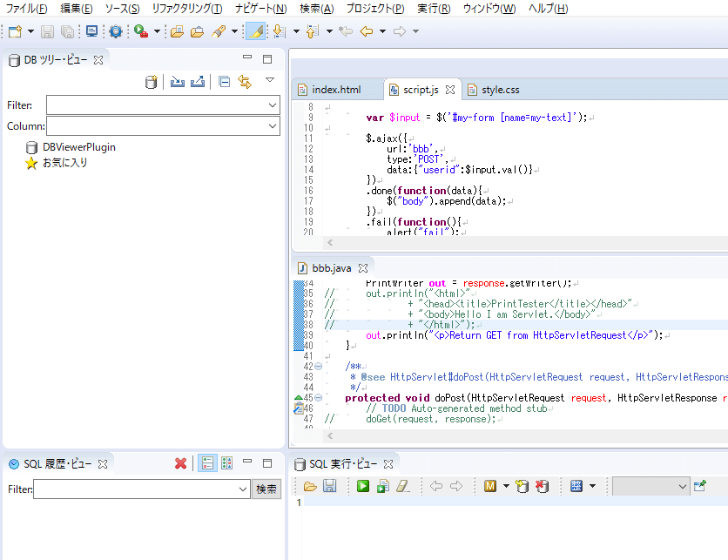This screenshot has height=560, width=728.
Task: Click the Search flashlight icon
Action: [219, 31]
